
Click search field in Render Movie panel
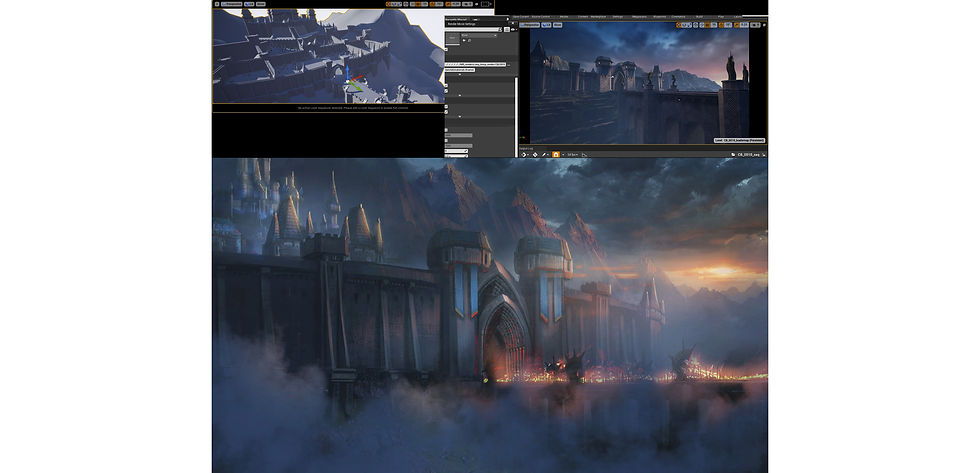tap(473, 29)
